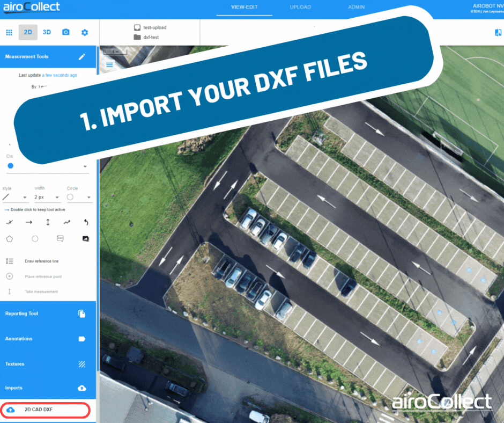
Task: Switch the viewer to 2D mode
Action: pos(28,32)
